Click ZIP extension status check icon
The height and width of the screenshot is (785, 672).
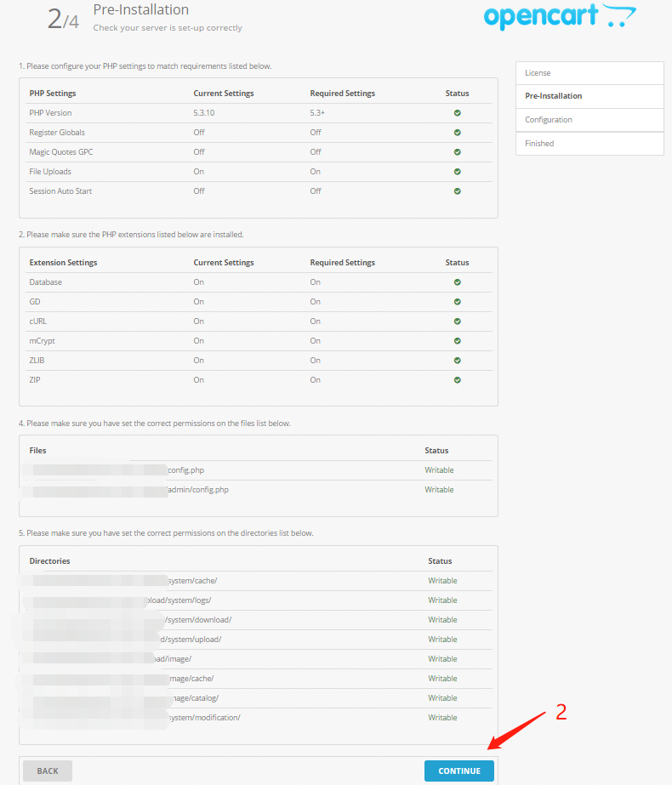[x=457, y=380]
